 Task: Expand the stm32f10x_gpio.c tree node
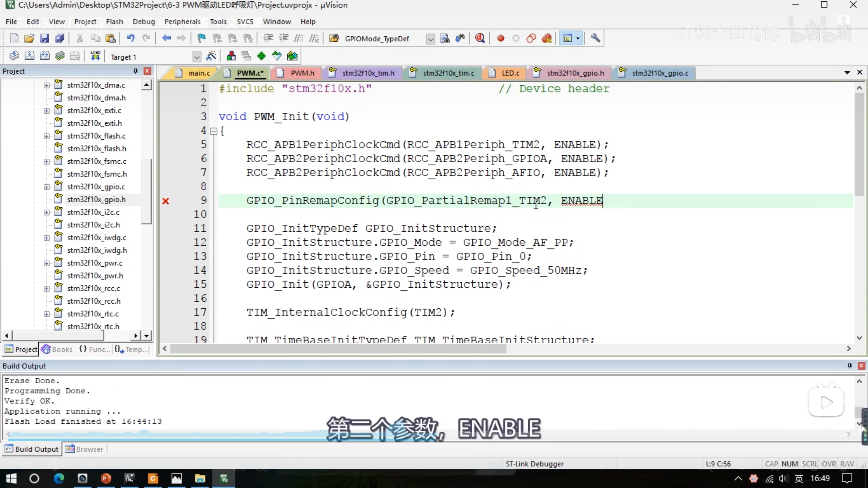(46, 187)
